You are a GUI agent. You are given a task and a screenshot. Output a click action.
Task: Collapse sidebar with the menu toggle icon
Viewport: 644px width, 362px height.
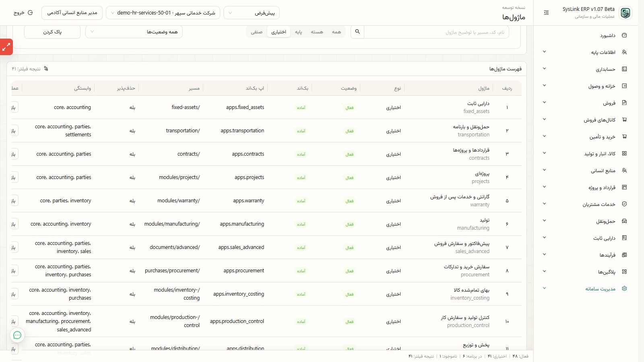point(546,13)
